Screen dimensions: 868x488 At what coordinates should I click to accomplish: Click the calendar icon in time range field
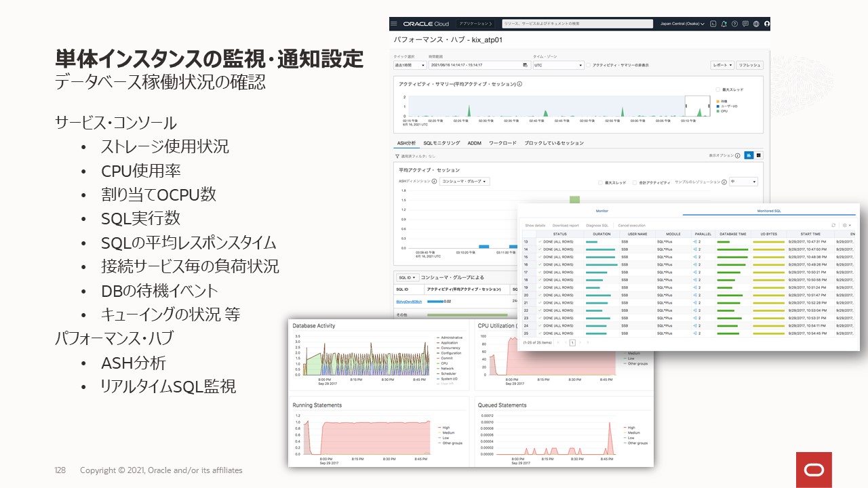[x=526, y=65]
